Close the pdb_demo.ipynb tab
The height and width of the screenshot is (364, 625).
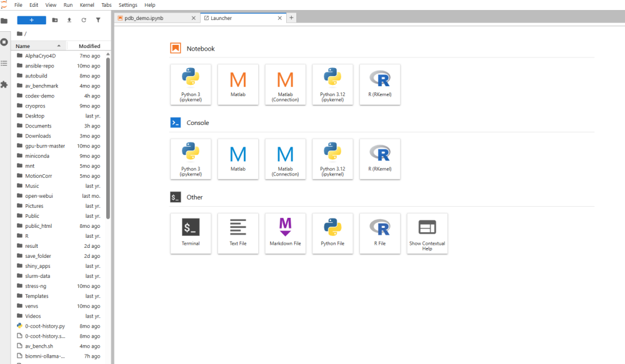coord(194,18)
